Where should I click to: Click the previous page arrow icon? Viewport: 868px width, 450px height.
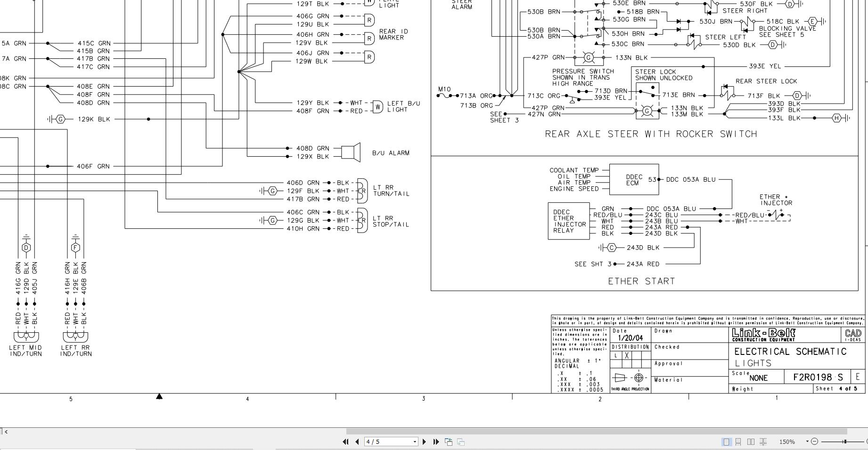pos(357,442)
